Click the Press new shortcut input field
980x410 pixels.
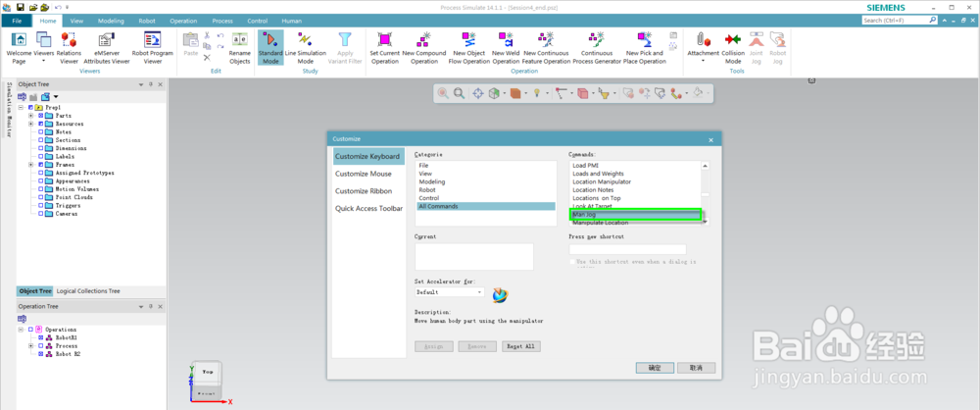click(x=627, y=249)
